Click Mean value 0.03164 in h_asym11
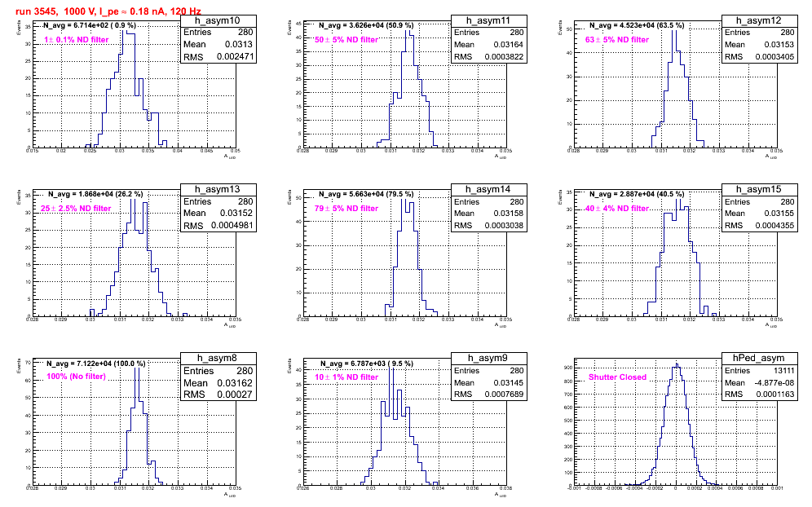 tap(508, 45)
